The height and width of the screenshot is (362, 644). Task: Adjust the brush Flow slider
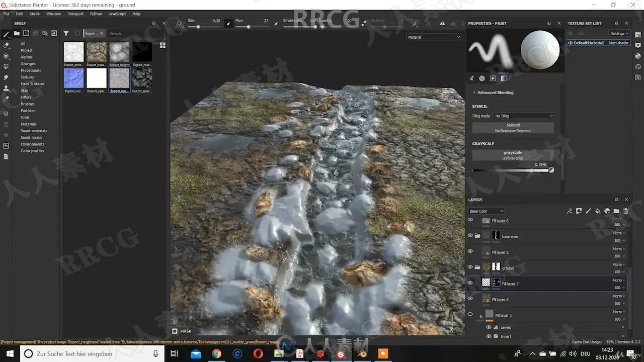coord(252,27)
